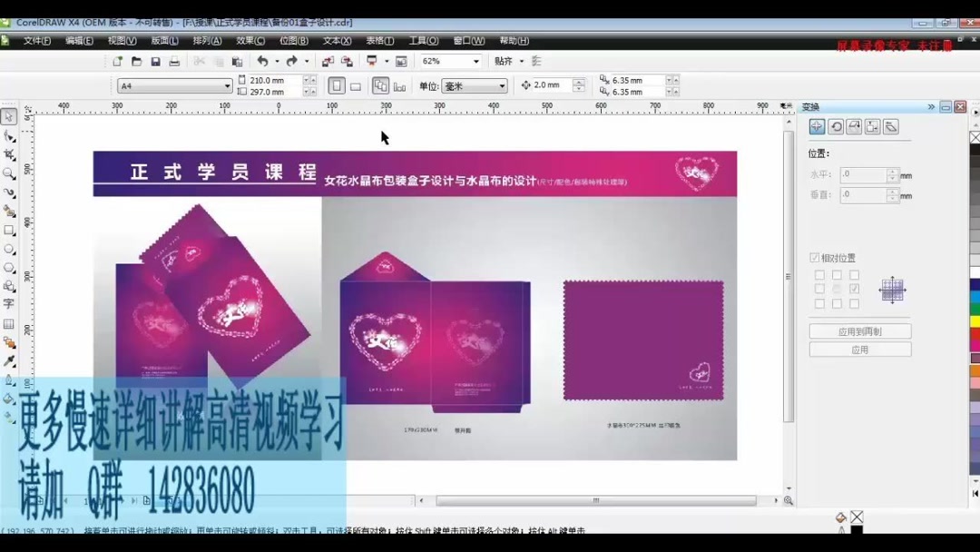
Task: Select the Shape tool
Action: [10, 133]
